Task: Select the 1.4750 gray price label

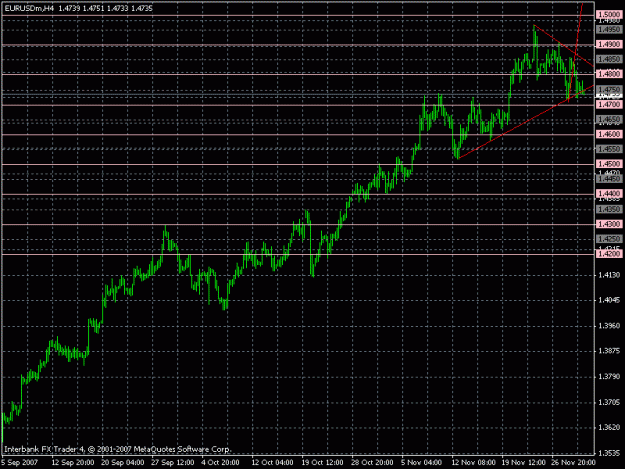Action: [609, 89]
